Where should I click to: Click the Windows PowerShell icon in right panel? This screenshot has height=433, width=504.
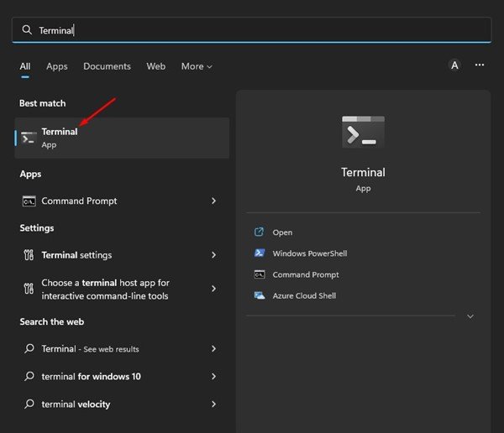point(259,253)
